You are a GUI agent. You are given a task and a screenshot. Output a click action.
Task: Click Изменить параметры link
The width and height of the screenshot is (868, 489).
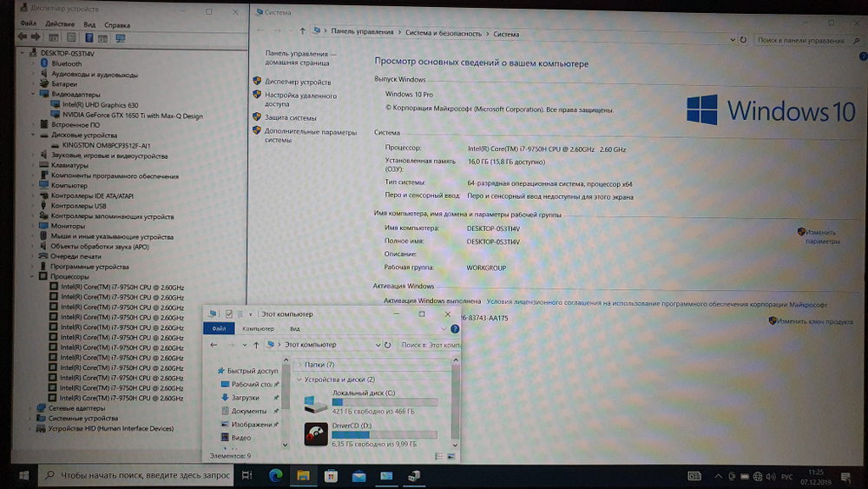(823, 237)
